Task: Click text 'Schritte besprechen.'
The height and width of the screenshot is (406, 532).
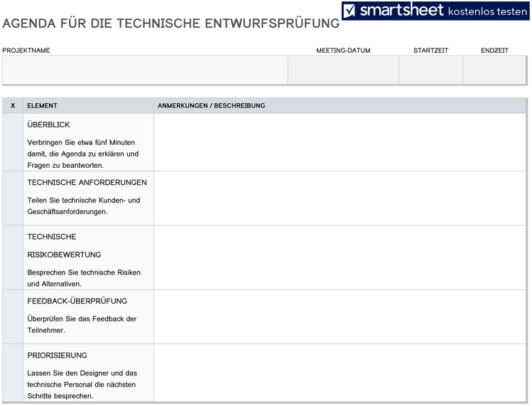Action: coord(60,396)
